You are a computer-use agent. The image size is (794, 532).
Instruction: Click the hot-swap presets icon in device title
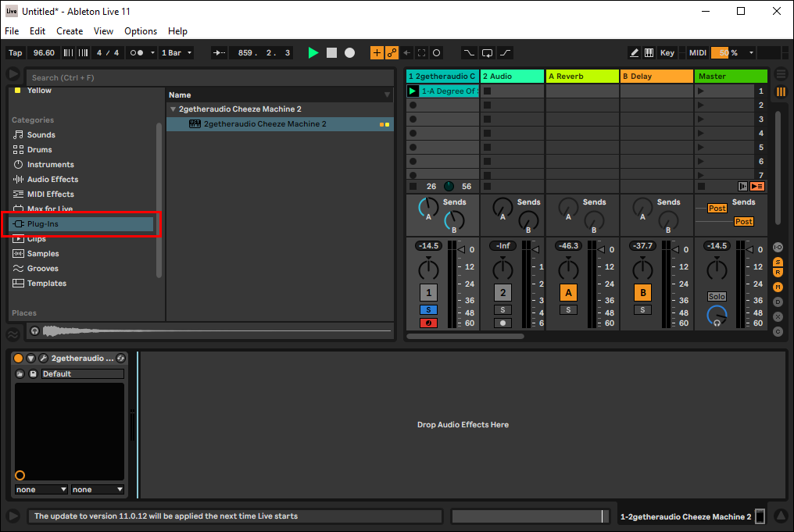120,359
